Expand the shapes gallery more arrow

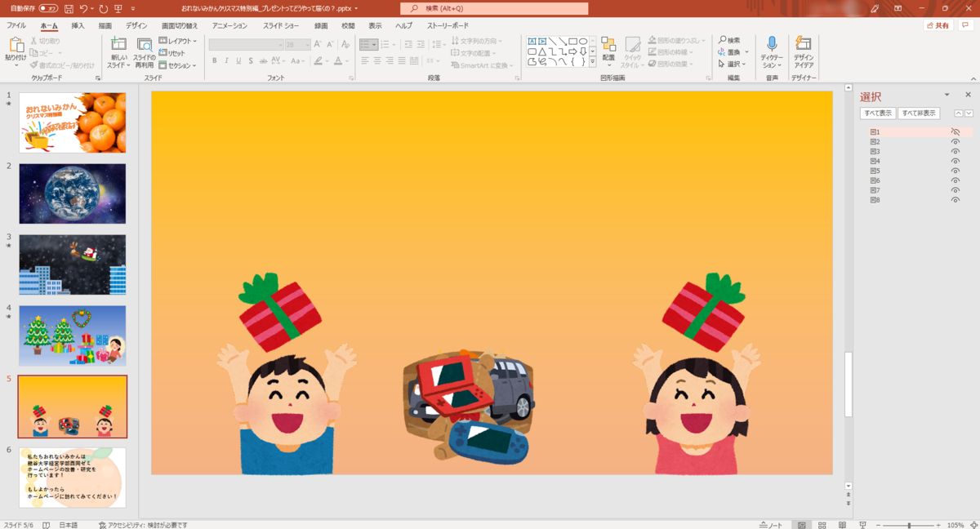point(592,61)
